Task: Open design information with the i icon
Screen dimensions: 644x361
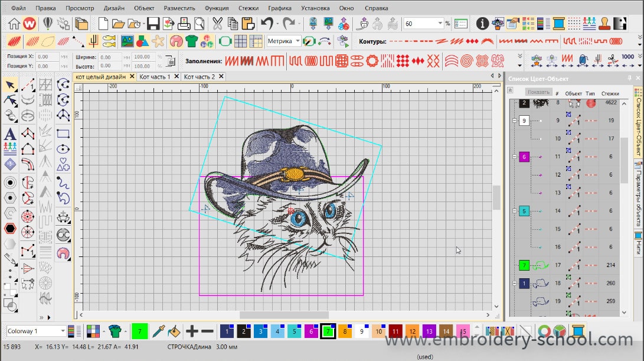Action: pyautogui.click(x=482, y=24)
